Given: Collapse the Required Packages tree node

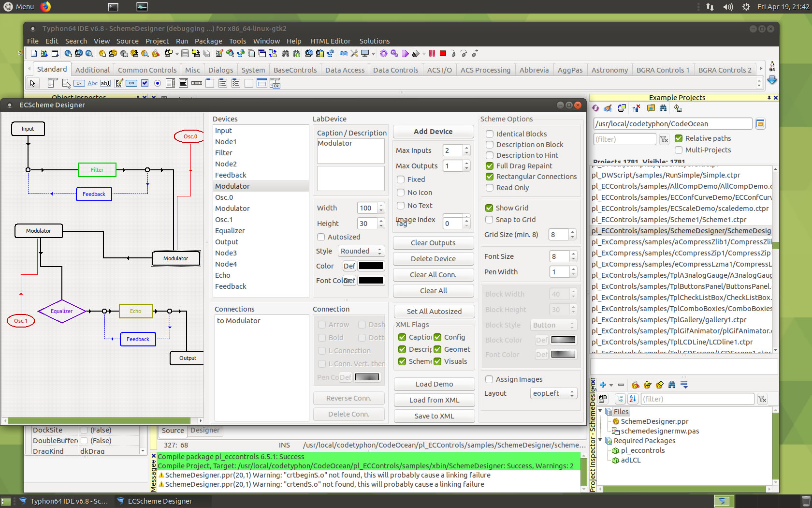Looking at the screenshot, I should pos(601,440).
